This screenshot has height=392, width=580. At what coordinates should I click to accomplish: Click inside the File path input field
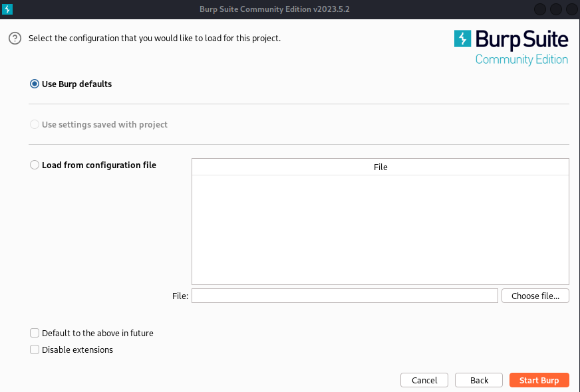345,296
